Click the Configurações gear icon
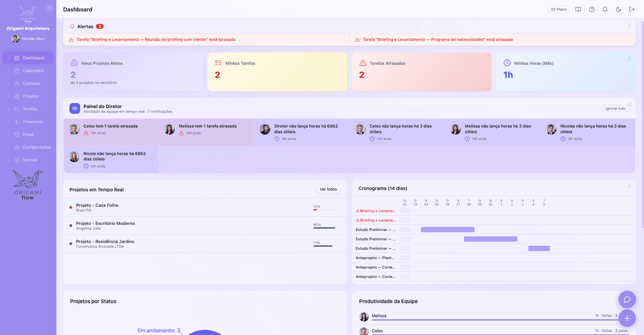644x335 pixels. (17, 147)
